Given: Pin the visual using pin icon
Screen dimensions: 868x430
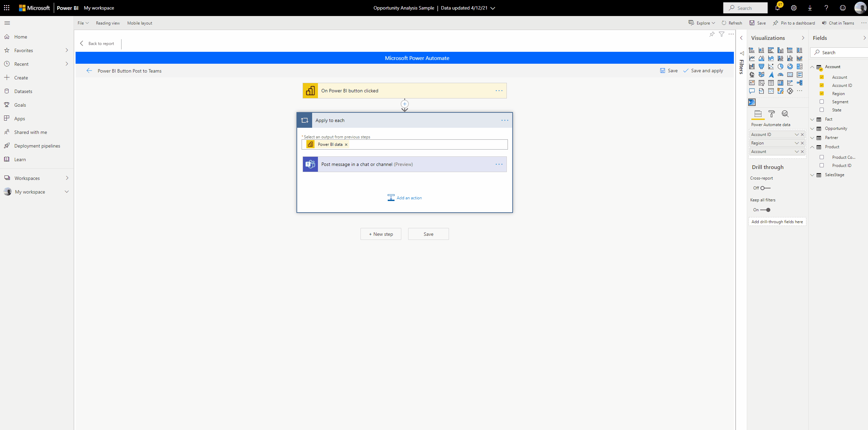Looking at the screenshot, I should [x=712, y=34].
